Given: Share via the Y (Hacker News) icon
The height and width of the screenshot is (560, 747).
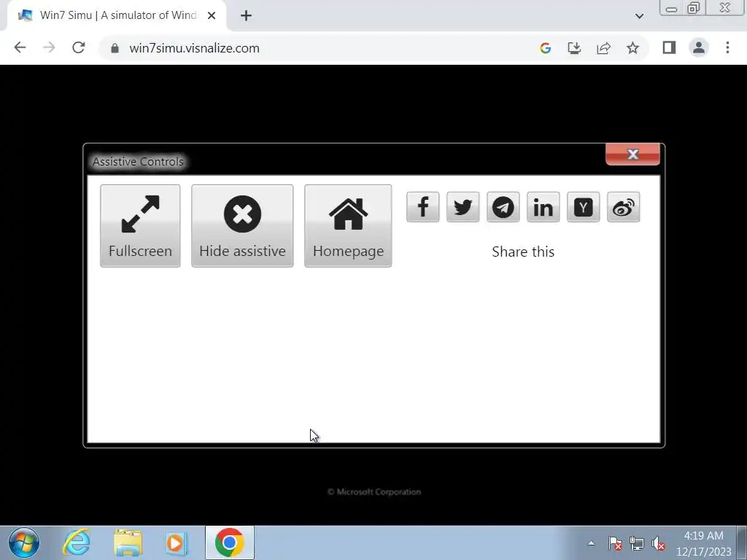Looking at the screenshot, I should pos(583,207).
